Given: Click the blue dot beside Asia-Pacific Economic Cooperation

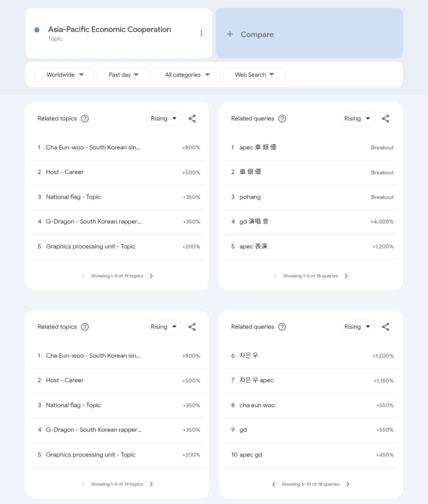Looking at the screenshot, I should (x=37, y=30).
